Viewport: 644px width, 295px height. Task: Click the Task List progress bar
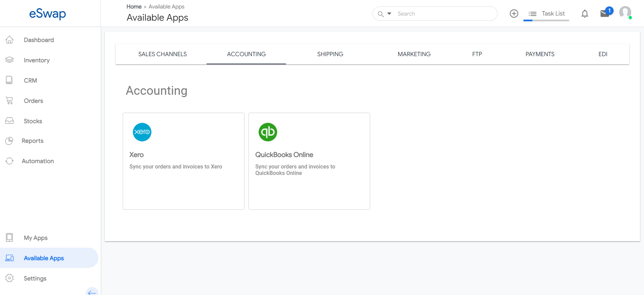click(546, 21)
